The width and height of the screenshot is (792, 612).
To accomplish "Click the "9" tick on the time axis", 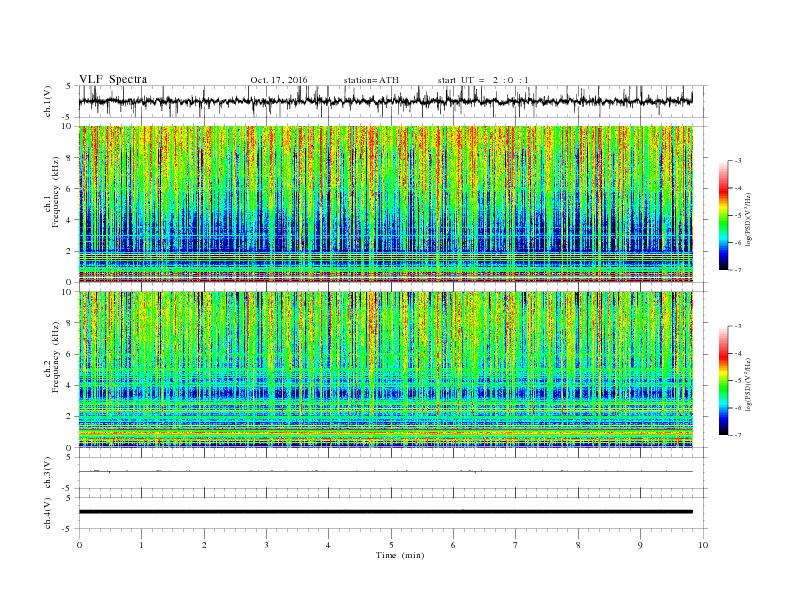I will point(640,545).
